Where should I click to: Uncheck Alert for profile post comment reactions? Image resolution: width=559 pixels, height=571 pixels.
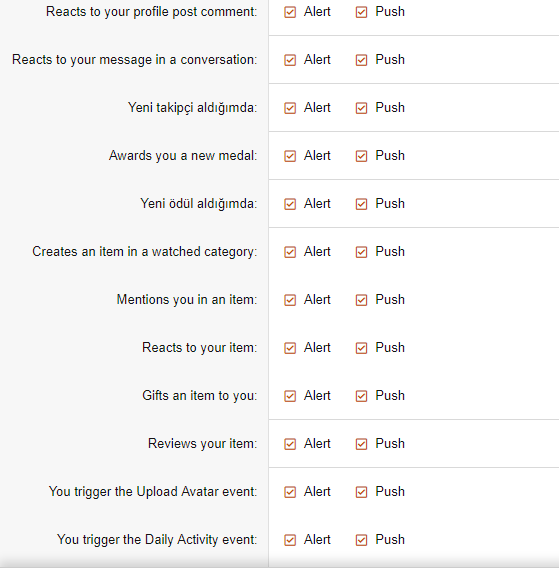point(290,12)
